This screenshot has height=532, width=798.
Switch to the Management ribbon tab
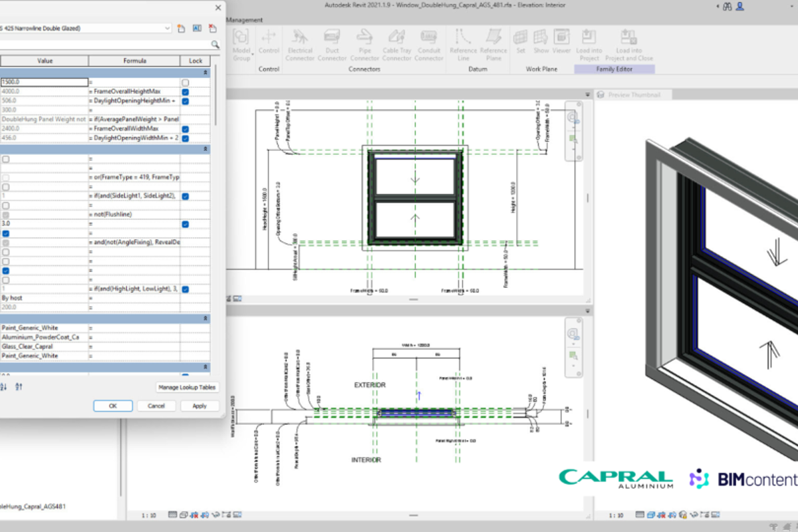(244, 20)
